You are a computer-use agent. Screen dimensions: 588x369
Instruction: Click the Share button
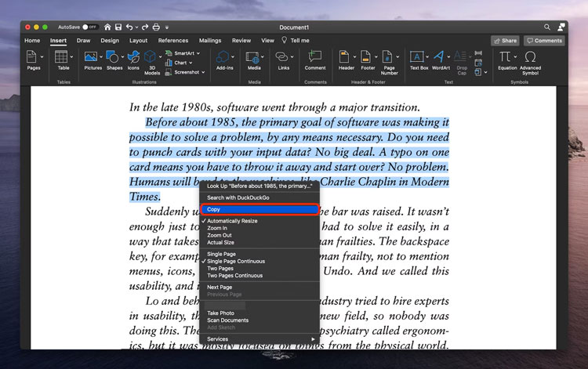click(x=505, y=41)
